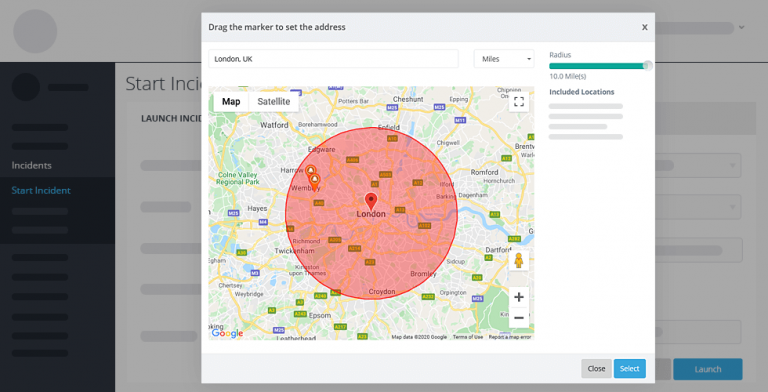Click the red London center marker
768x392 pixels.
coord(371,201)
